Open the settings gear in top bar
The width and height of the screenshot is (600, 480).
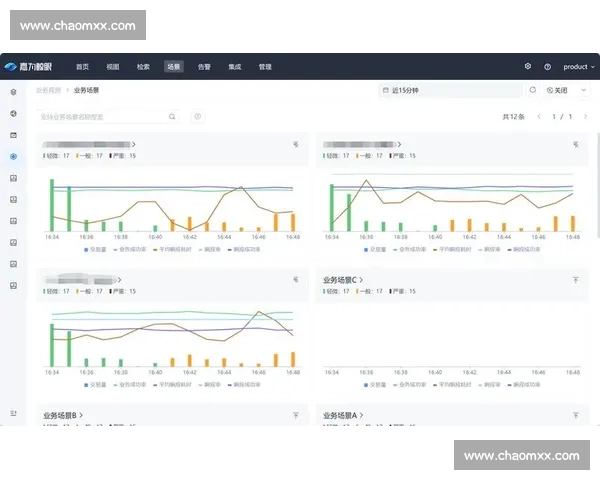tap(528, 67)
